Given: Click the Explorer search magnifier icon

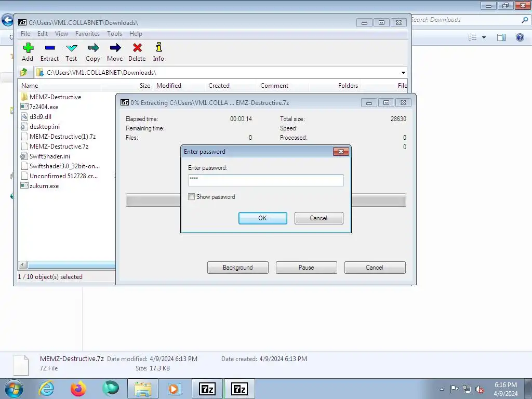Looking at the screenshot, I should [525, 20].
